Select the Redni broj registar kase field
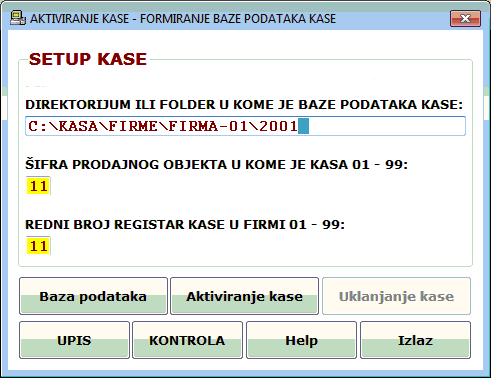The image size is (491, 378). click(38, 246)
